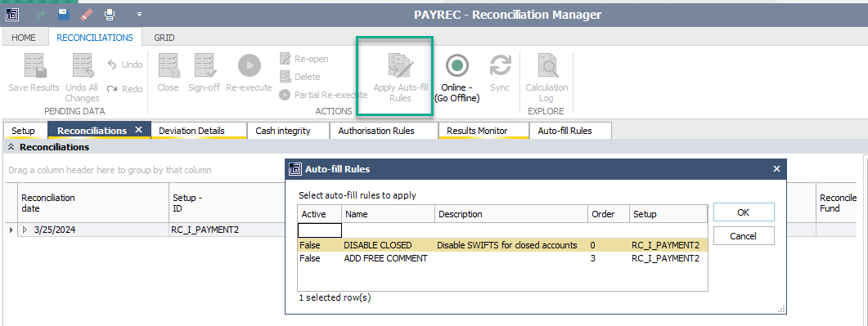Click the printer icon in title bar

tap(110, 15)
